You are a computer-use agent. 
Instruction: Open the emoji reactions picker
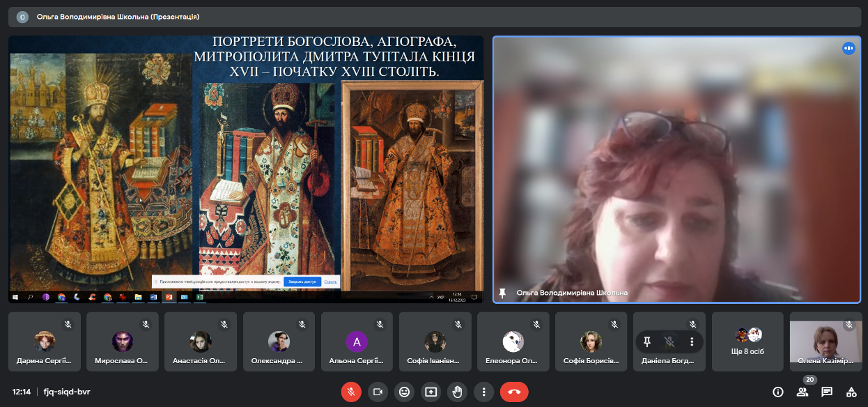pos(404,392)
